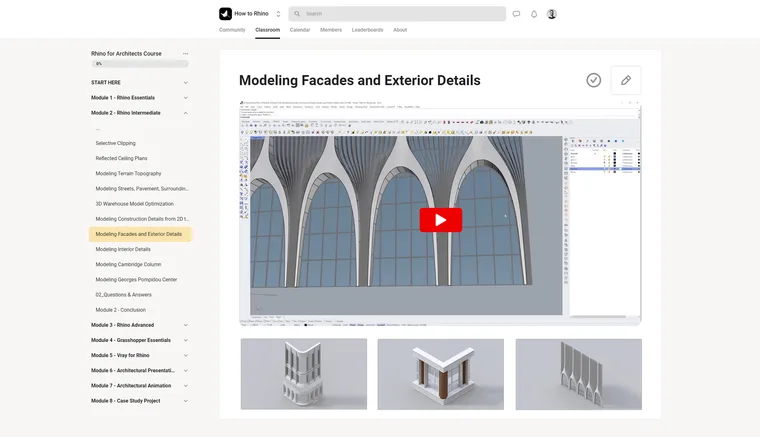Expand Module 4 - Grasshopper Essentials
This screenshot has width=760, height=437.
tap(140, 340)
